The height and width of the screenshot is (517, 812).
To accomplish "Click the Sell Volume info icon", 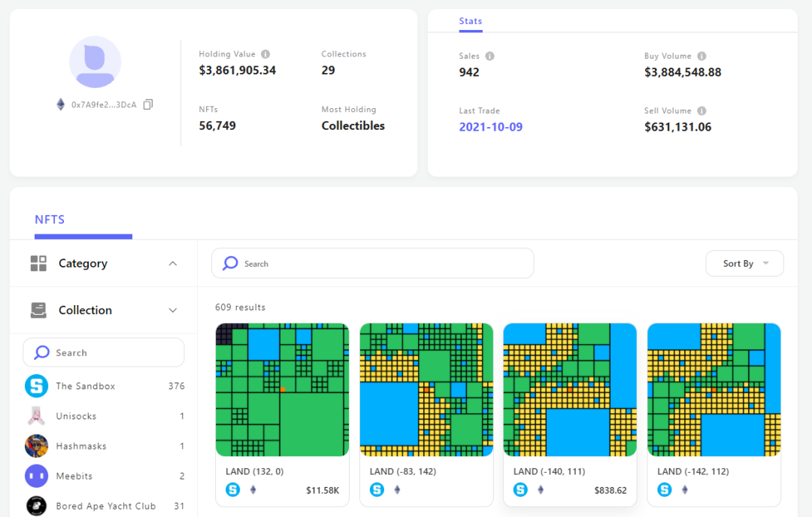I will pos(701,111).
